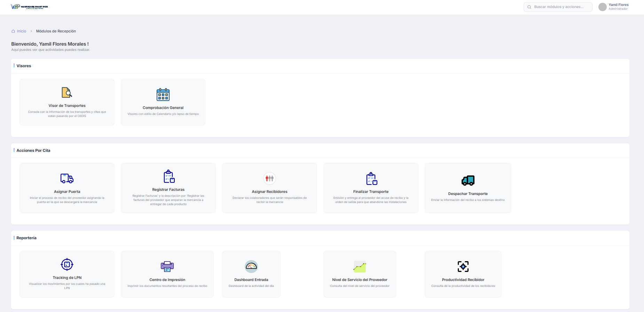The height and width of the screenshot is (312, 644).
Task: Click the Administrador role label
Action: tap(618, 9)
